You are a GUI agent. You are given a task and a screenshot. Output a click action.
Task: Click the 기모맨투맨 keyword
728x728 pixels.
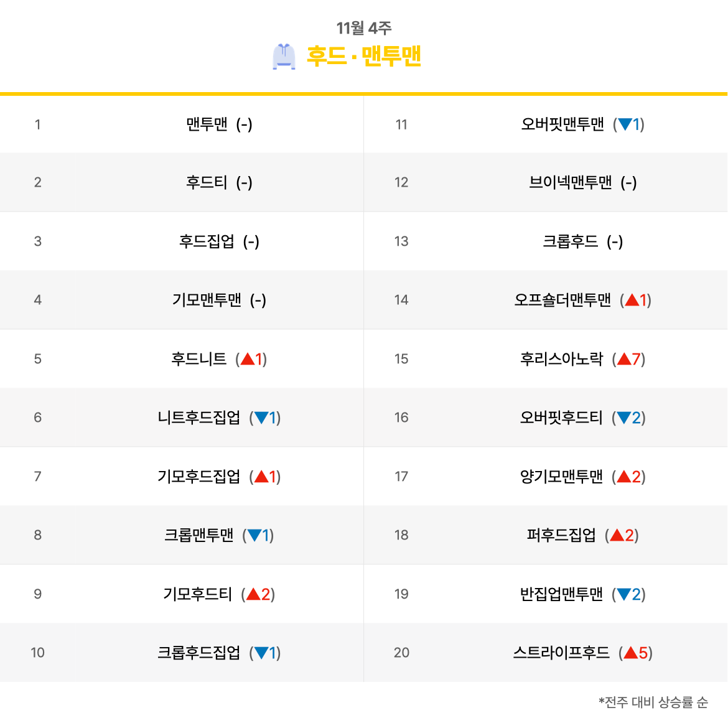coord(207,300)
